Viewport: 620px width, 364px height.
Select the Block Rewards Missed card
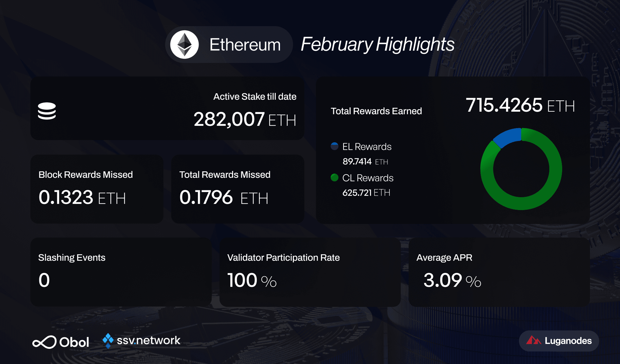click(x=97, y=189)
